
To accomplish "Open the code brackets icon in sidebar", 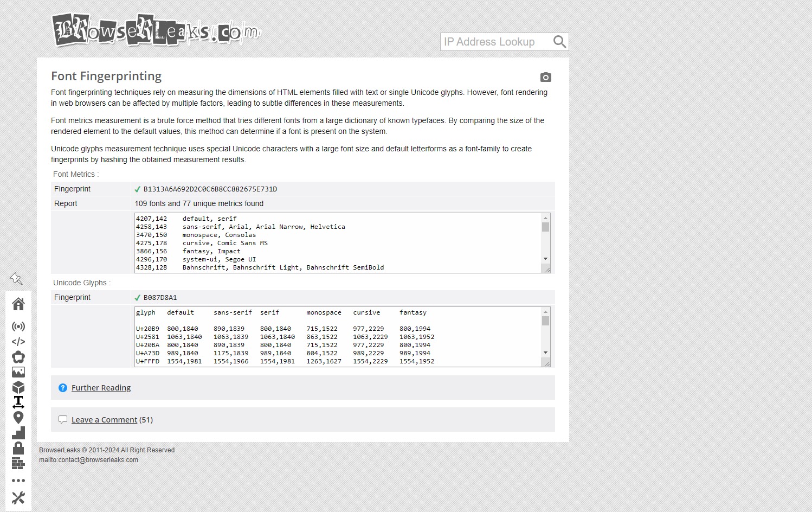I will tap(18, 342).
